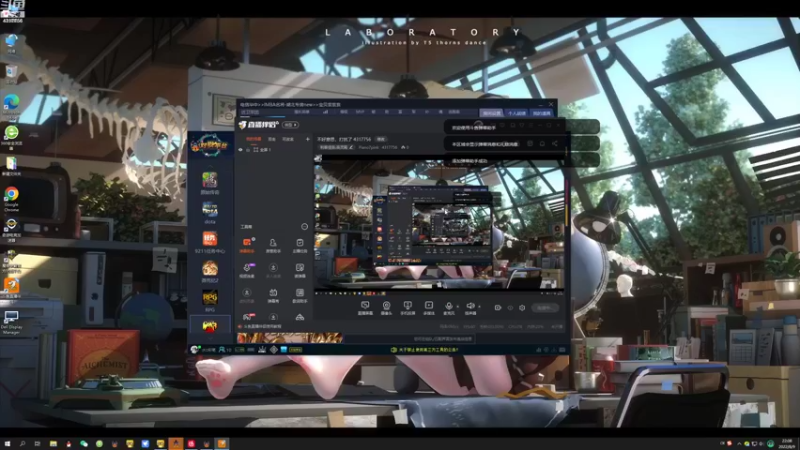Image resolution: width=800 pixels, height=450 pixels.
Task: Open Google Chrome from the desktop
Action: [11, 198]
